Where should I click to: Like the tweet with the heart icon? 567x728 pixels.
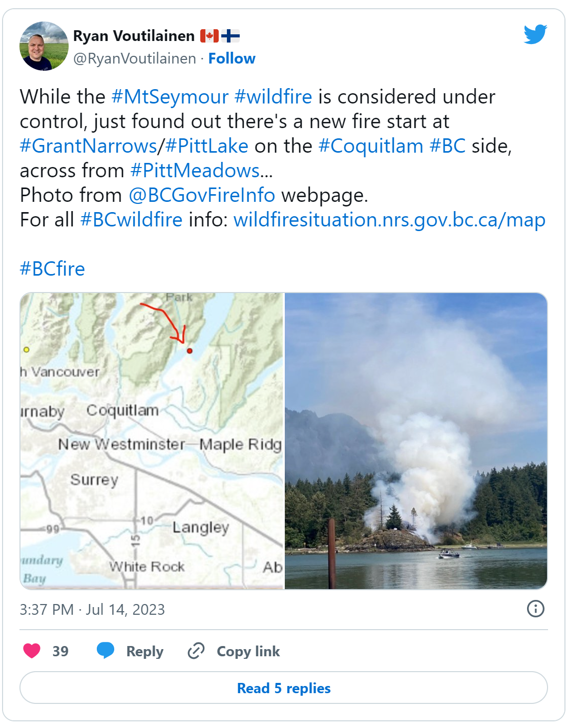32,651
